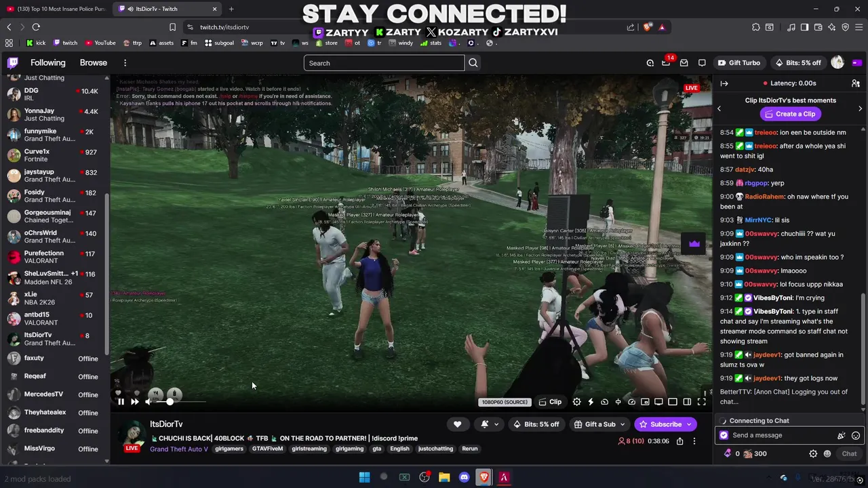This screenshot has width=868, height=488.
Task: Click the Chat send button
Action: tap(849, 454)
